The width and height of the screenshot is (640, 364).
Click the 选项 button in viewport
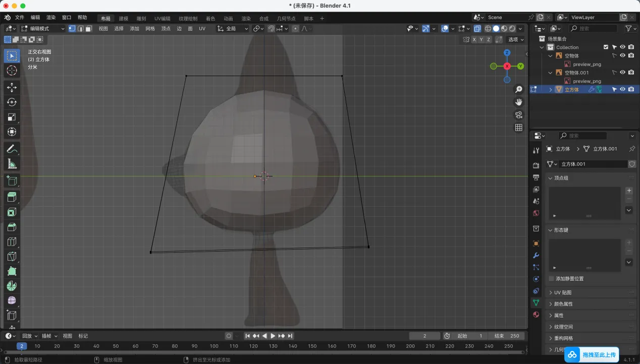click(x=515, y=39)
